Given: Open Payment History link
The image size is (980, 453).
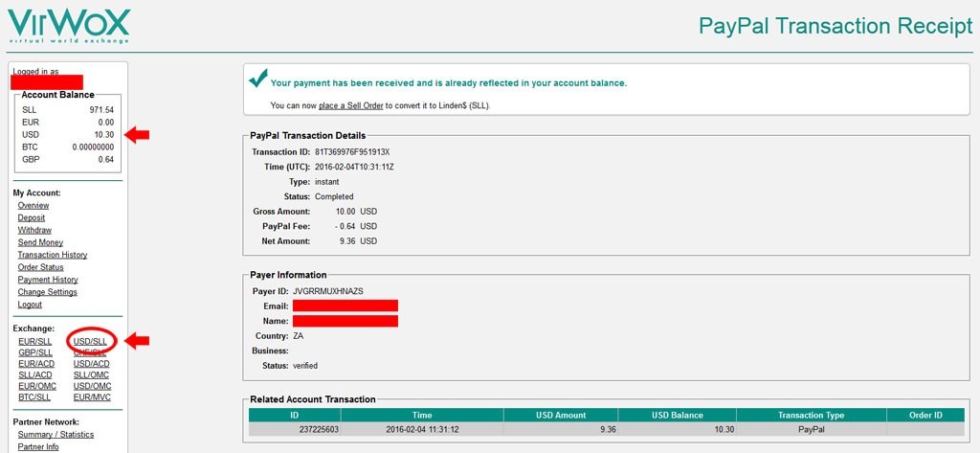Looking at the screenshot, I should [x=48, y=280].
